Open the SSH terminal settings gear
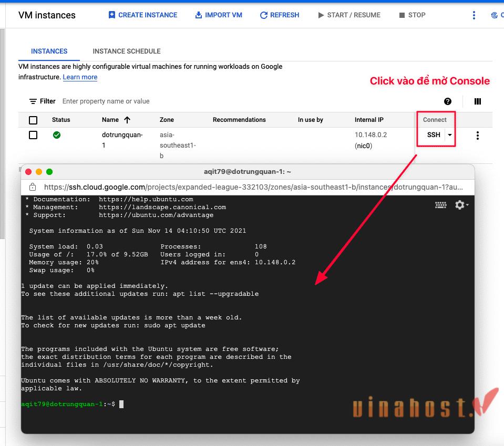 pos(459,204)
